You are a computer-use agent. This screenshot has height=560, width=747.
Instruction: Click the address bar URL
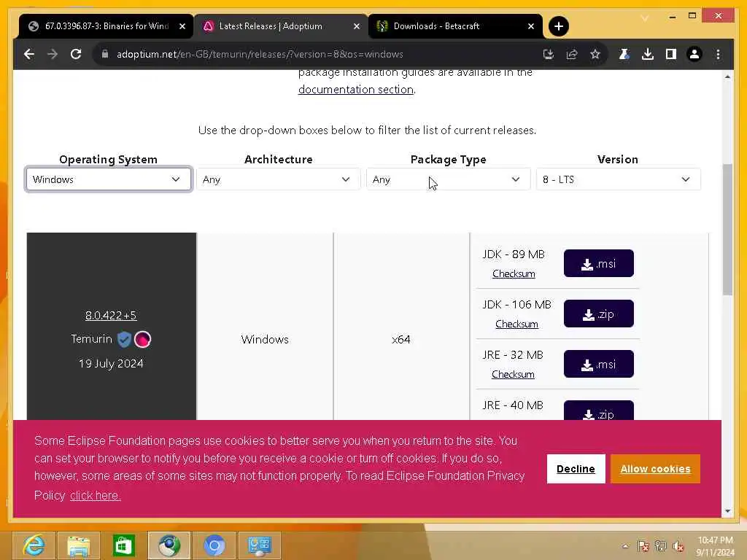[260, 54]
